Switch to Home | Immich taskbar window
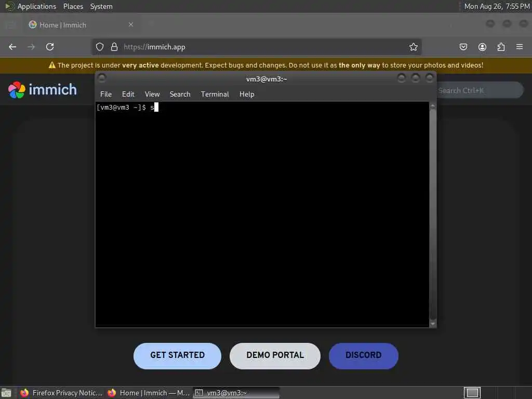This screenshot has height=399, width=532. tap(149, 393)
